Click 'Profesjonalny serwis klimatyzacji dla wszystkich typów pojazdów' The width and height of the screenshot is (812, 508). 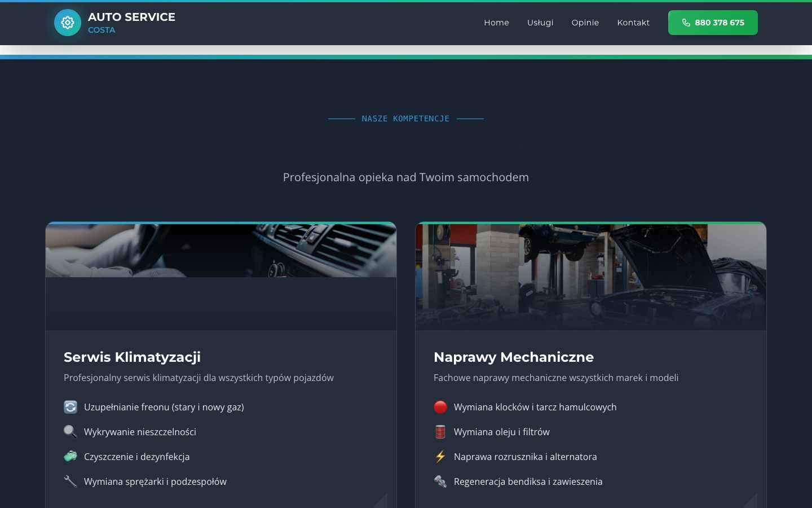198,378
